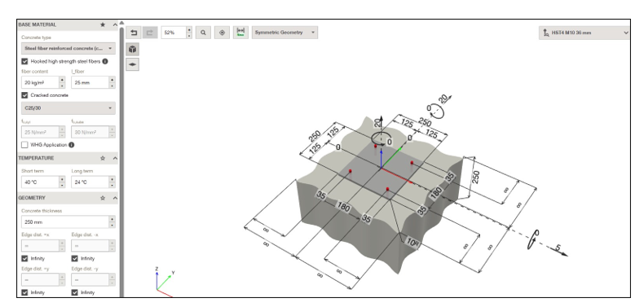Uncheck Infinity under Edge dist. -x
The image size is (644, 307).
click(75, 259)
